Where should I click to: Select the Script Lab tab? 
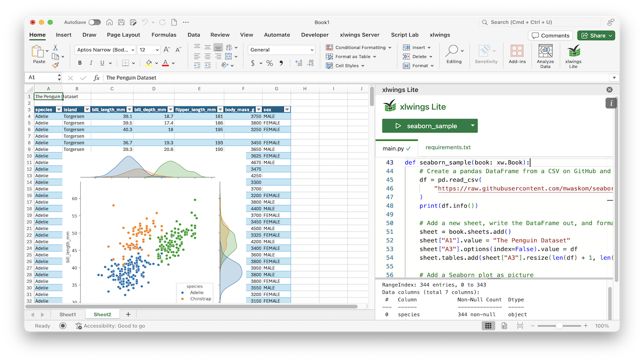click(x=405, y=35)
